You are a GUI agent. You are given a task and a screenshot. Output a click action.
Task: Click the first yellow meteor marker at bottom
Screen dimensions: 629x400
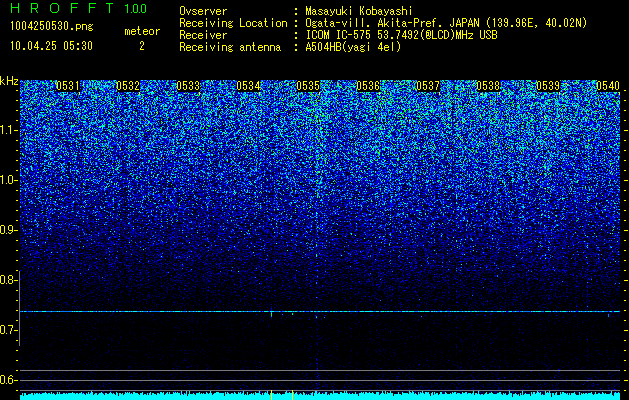pos(272,395)
